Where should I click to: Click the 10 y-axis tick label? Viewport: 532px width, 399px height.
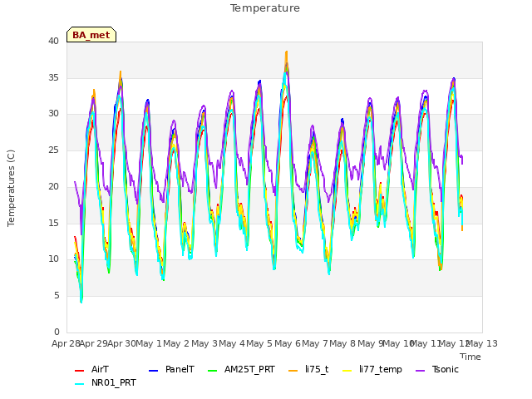53,259
